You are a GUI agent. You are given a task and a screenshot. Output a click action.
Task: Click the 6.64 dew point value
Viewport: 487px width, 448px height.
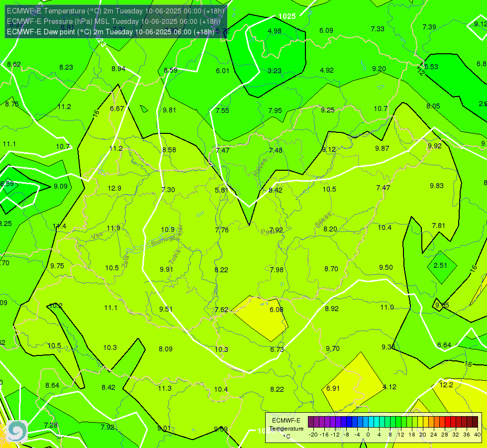pos(444,345)
